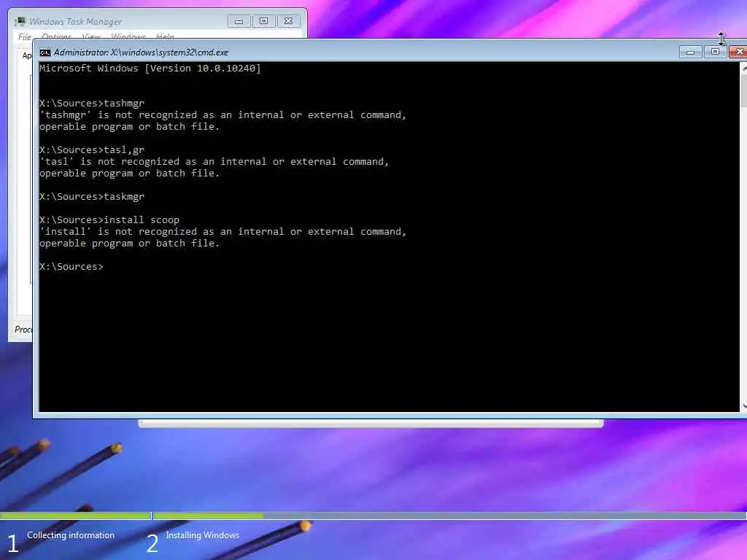Open Help menu in Task Manager
Viewport: 747px width, 560px height.
click(166, 36)
